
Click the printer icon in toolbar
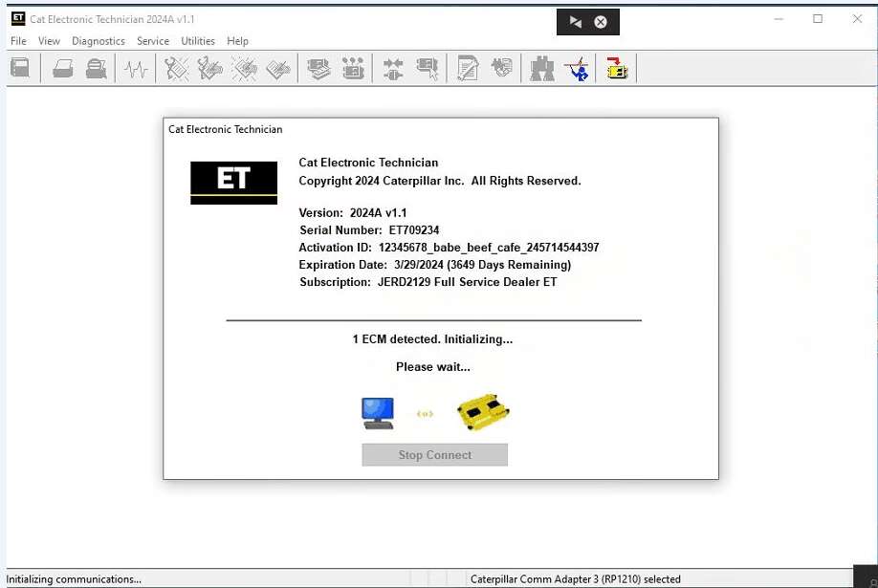click(x=63, y=69)
